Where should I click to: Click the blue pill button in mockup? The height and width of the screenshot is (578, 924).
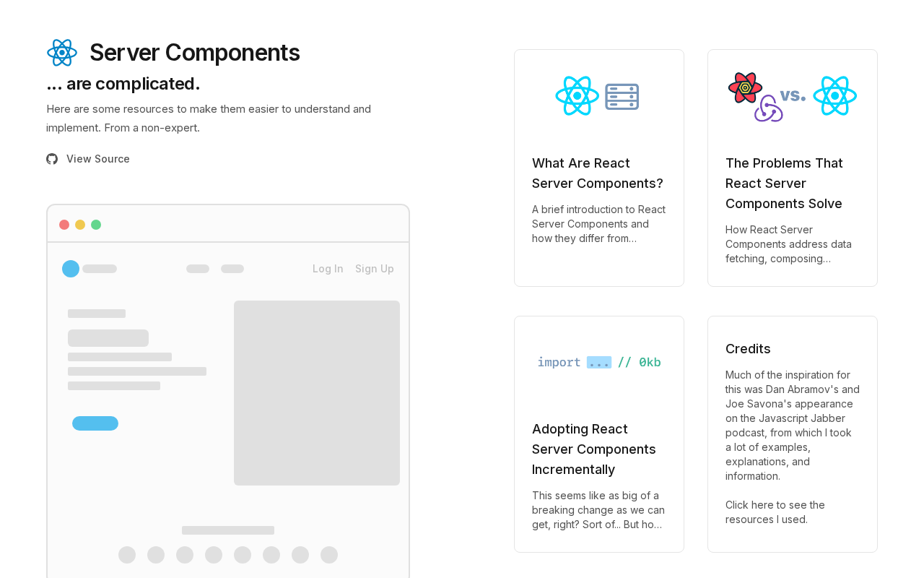95,423
